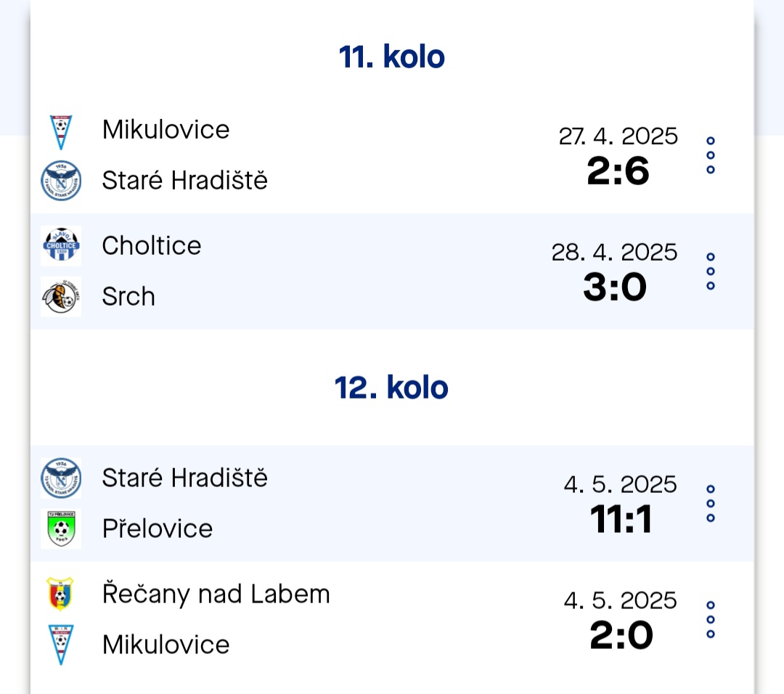
Task: Open more options for Řečany vs Mikulovice match
Action: (711, 619)
